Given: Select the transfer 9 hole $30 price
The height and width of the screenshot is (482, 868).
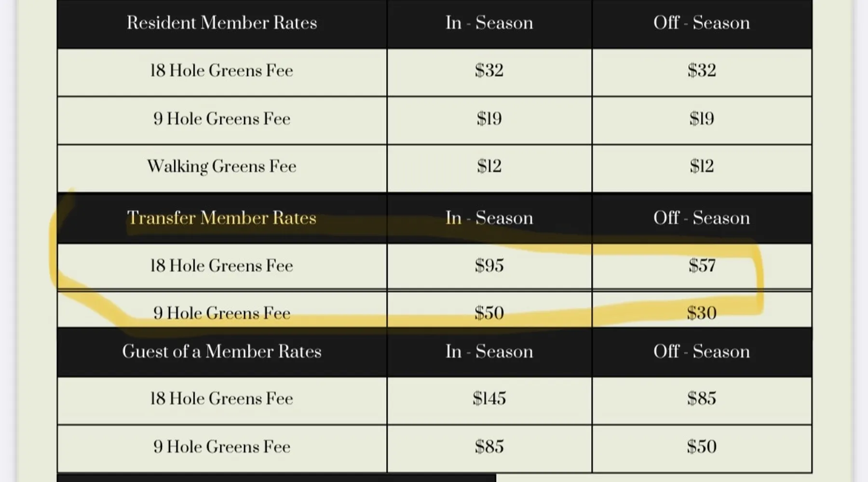Looking at the screenshot, I should [702, 313].
